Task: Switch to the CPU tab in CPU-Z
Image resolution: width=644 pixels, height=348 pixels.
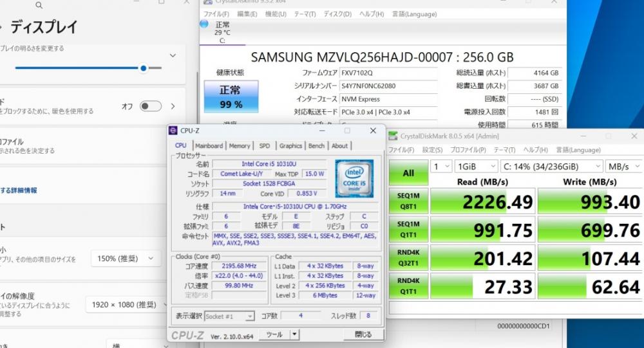Action: pyautogui.click(x=181, y=145)
